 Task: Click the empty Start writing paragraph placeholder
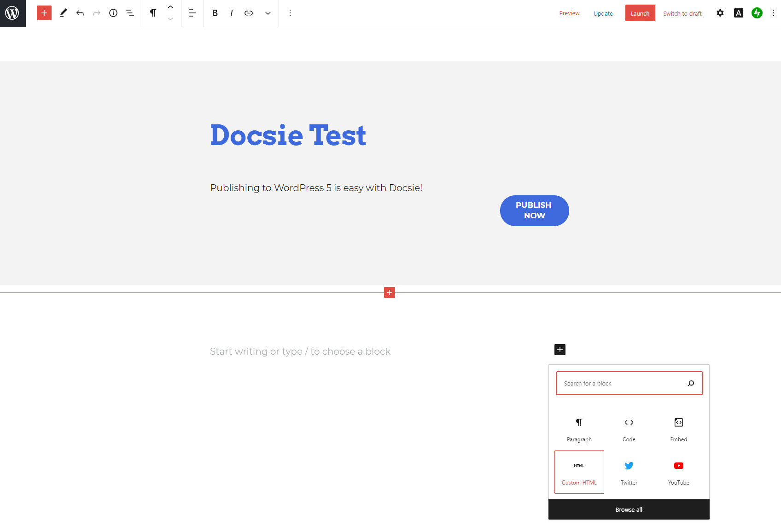coord(300,351)
